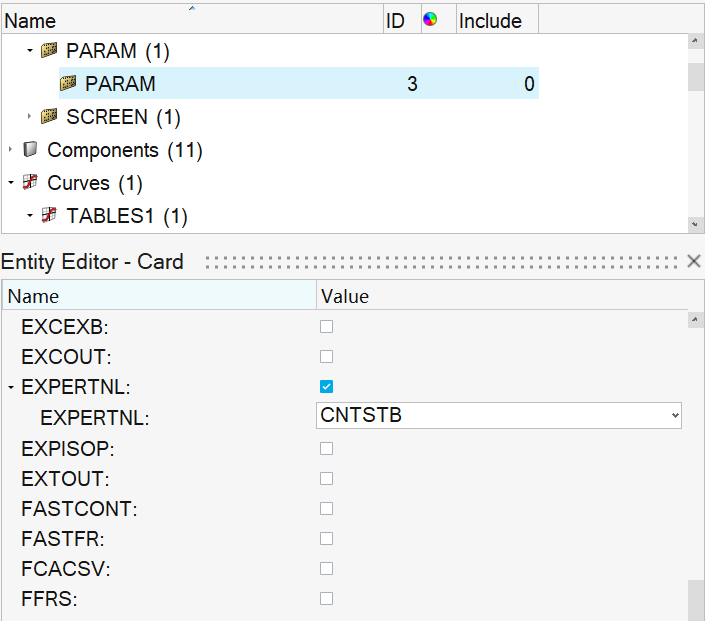
Task: Click the Include column header
Action: click(490, 20)
